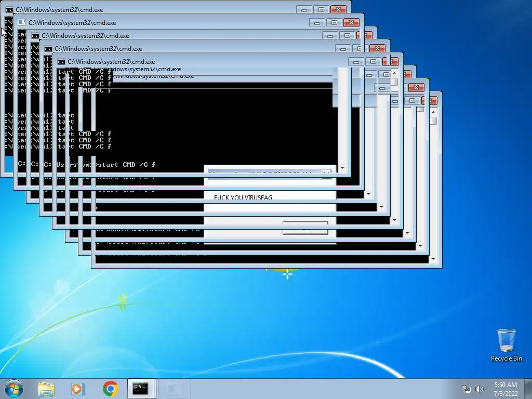Viewport: 532px width, 399px height.
Task: Maximize the sixth cascaded cmd window
Action: coord(386,75)
